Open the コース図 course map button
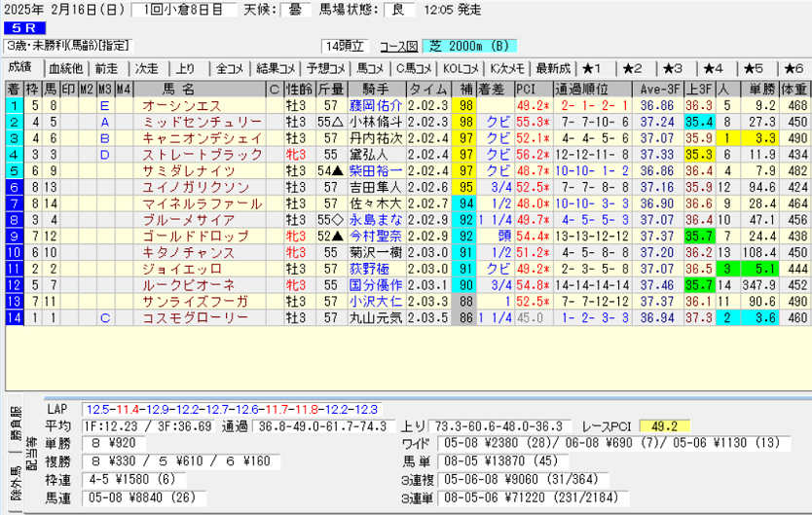Screen dimensions: 812x515 [x=400, y=46]
